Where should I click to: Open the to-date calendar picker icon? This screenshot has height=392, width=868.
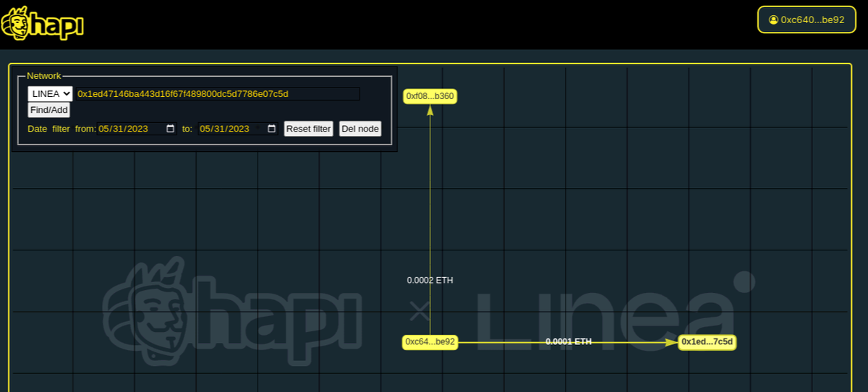pyautogui.click(x=272, y=129)
